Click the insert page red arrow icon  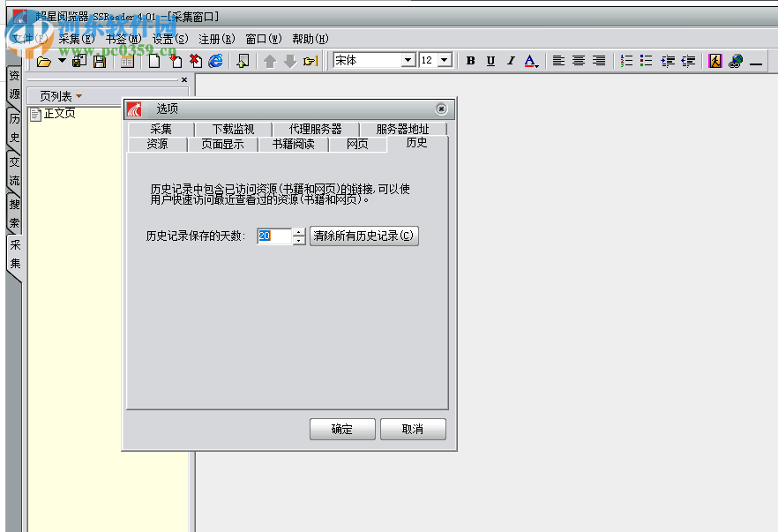pos(176,61)
